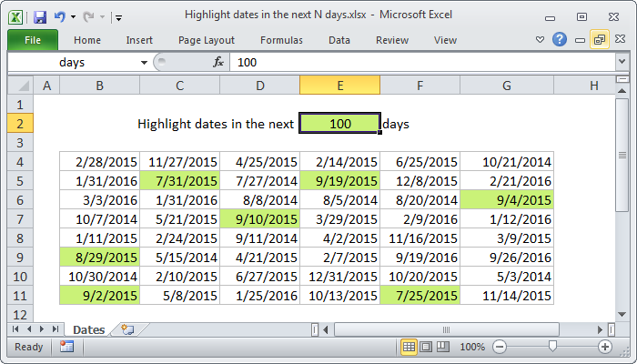
Task: Click the zoom in plus icon
Action: (604, 347)
